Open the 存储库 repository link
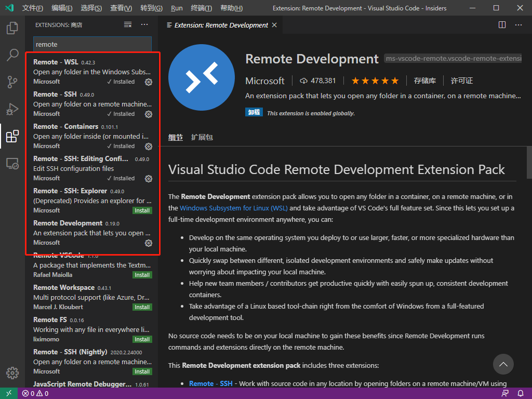This screenshot has height=399, width=532. (425, 81)
